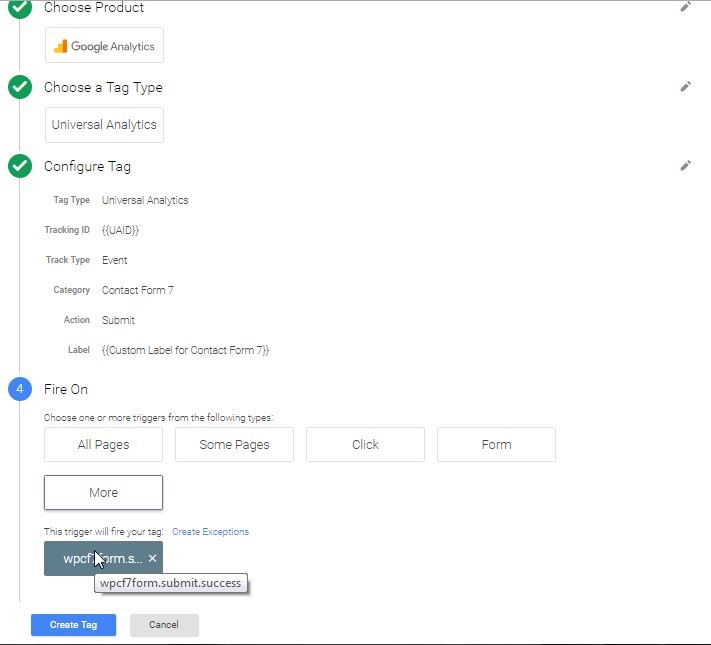Click the Submit action value
This screenshot has height=645, width=711.
pos(118,320)
